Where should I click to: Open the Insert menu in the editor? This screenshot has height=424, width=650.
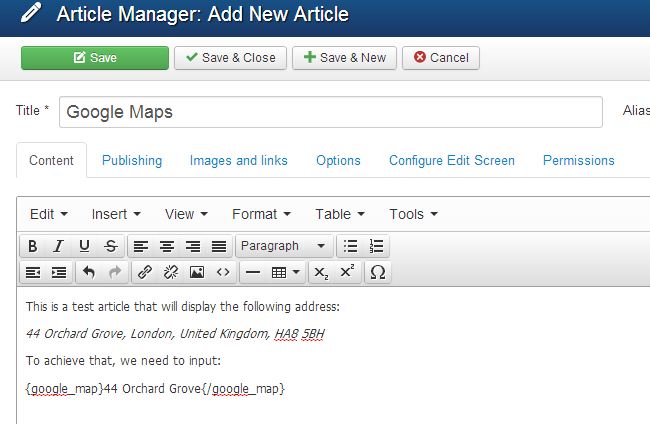(116, 214)
